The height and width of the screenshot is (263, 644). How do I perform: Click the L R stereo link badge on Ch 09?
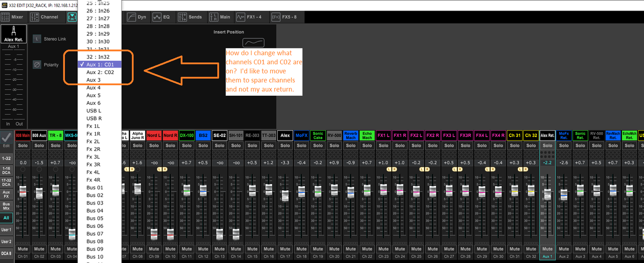pos(163,169)
